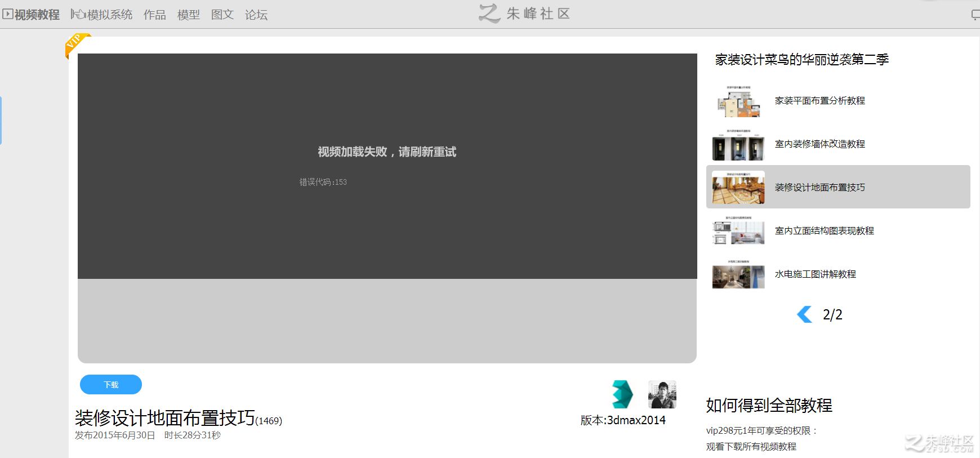
Task: Click the 朱峰社区 site logo
Action: click(524, 14)
